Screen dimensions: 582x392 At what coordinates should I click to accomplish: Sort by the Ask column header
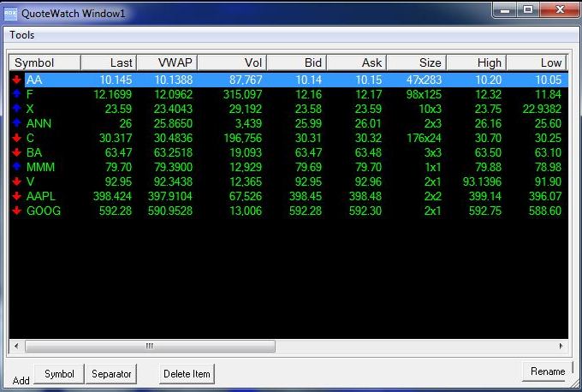(x=357, y=62)
